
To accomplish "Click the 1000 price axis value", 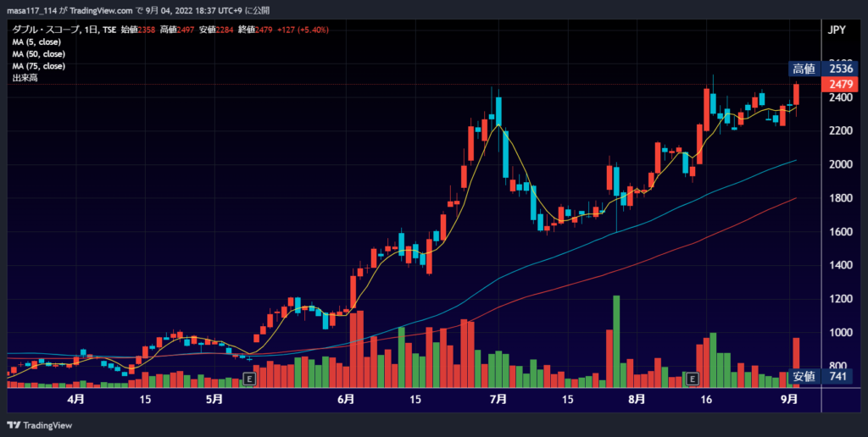I will pos(840,333).
